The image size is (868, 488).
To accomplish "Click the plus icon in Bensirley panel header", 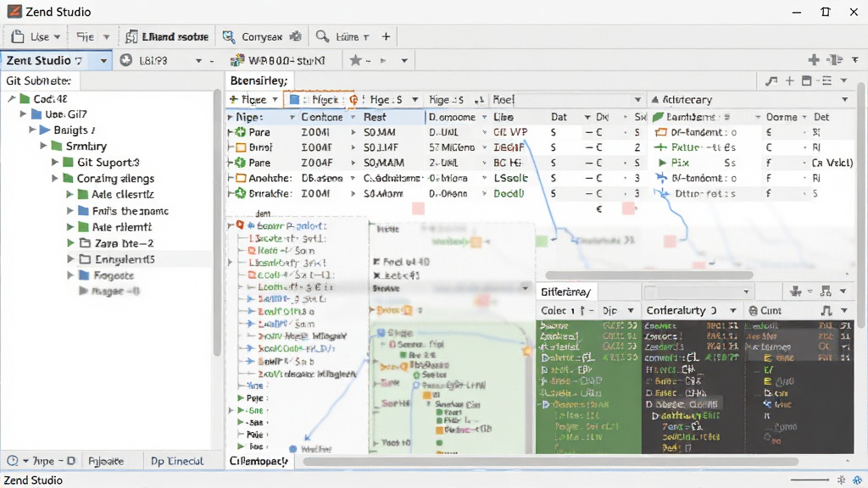I will point(790,81).
